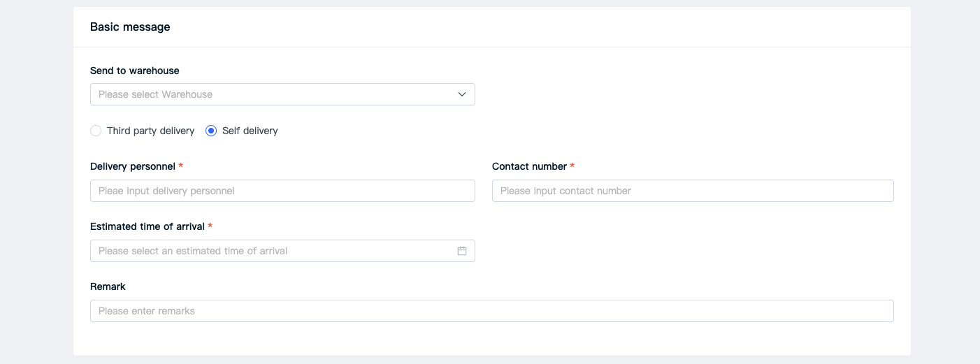Image resolution: width=980 pixels, height=364 pixels.
Task: Select the Third party delivery radio button
Action: coord(96,131)
